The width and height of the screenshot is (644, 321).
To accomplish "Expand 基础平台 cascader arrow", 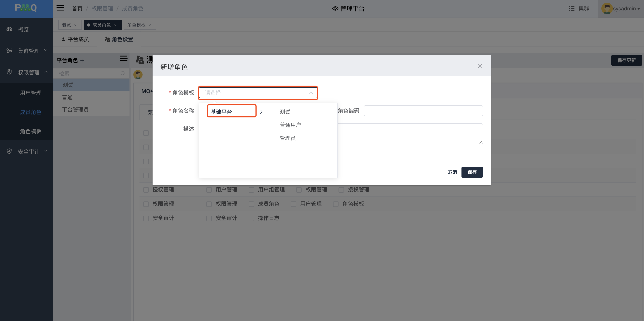I will point(261,112).
